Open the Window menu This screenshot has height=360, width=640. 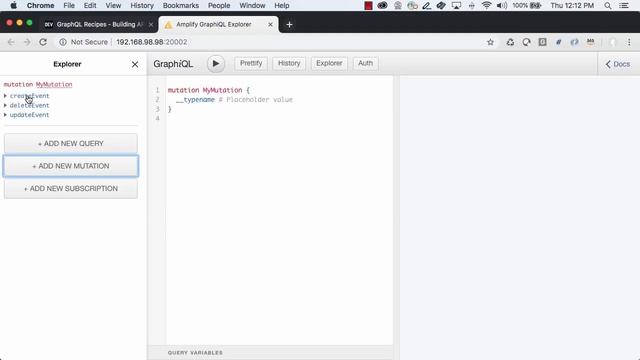pyautogui.click(x=252, y=6)
